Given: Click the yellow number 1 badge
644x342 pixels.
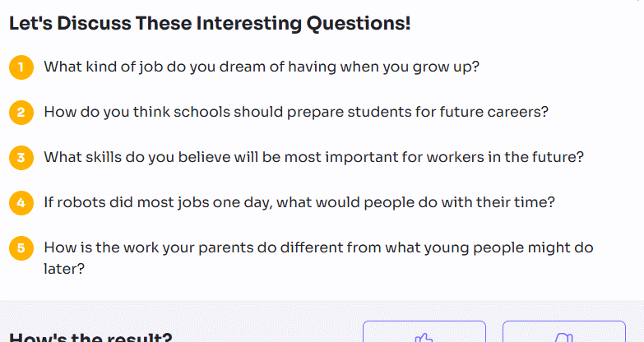Looking at the screenshot, I should coord(21,67).
